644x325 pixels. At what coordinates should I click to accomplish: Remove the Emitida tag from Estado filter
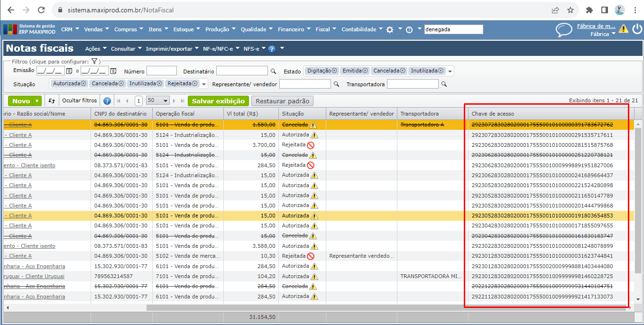tap(366, 71)
